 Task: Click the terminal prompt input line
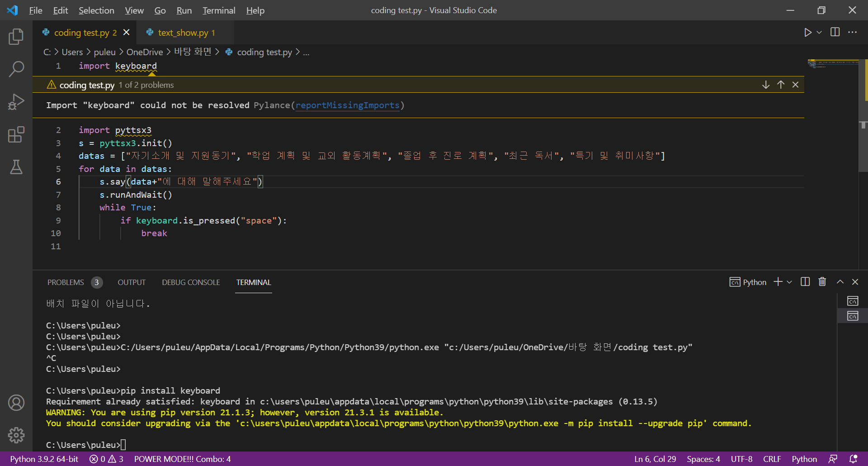(86, 445)
